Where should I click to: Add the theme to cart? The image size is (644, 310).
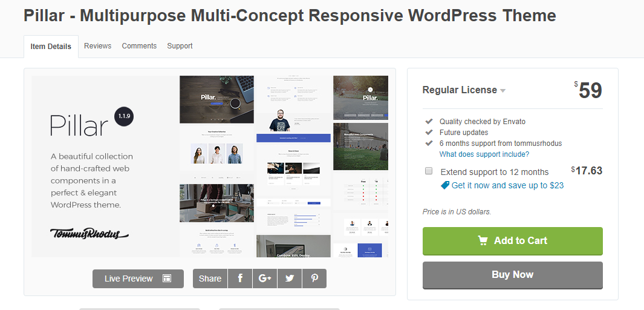(x=513, y=241)
